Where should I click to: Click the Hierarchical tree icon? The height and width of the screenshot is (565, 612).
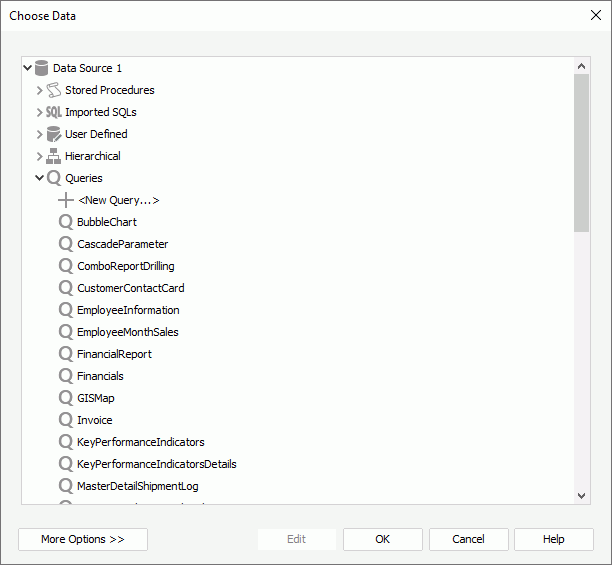[53, 156]
